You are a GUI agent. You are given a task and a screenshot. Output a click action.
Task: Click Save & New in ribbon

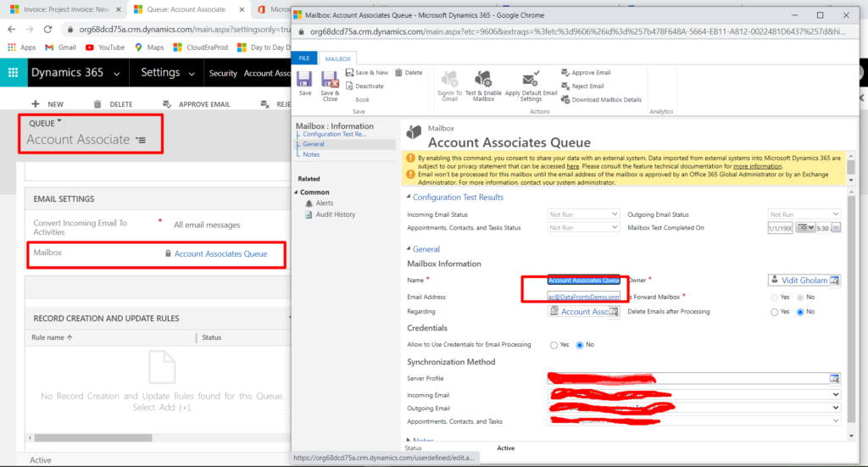[x=366, y=73]
